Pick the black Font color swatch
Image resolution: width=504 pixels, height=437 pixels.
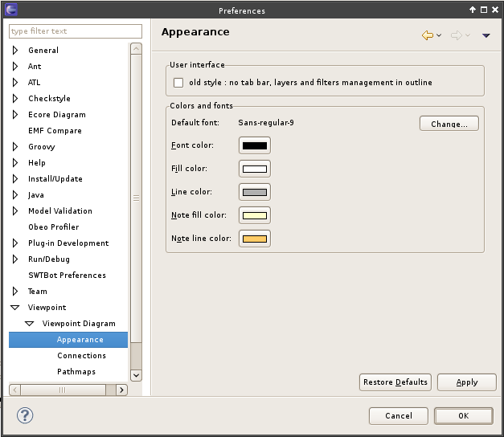(255, 145)
